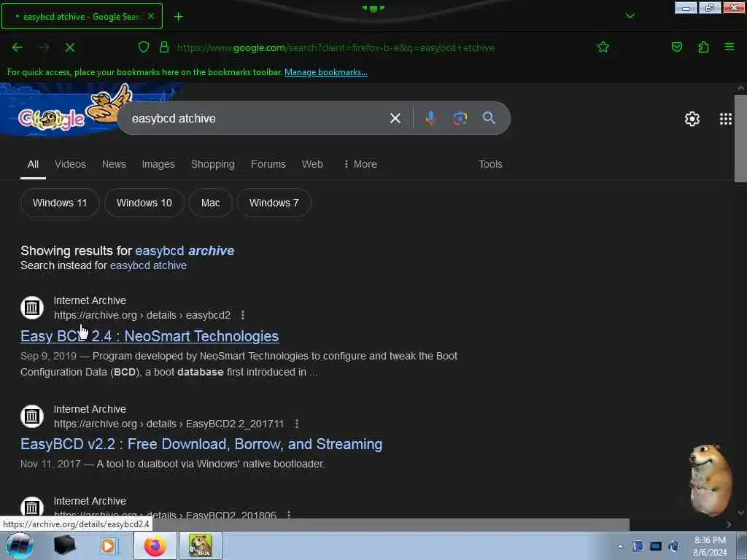This screenshot has height=560, width=747.
Task: Open EasyBCD v2.2 Free Download result
Action: (201, 444)
